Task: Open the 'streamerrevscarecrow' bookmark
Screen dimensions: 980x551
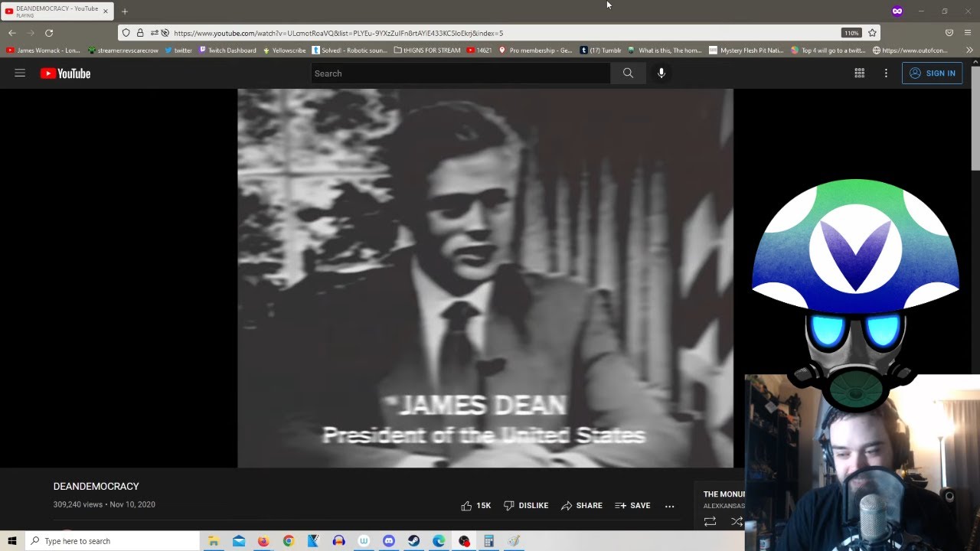Action: pyautogui.click(x=123, y=51)
